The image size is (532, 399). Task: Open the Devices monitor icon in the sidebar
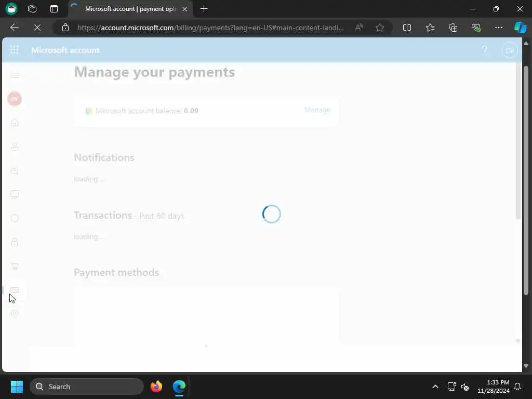(14, 194)
